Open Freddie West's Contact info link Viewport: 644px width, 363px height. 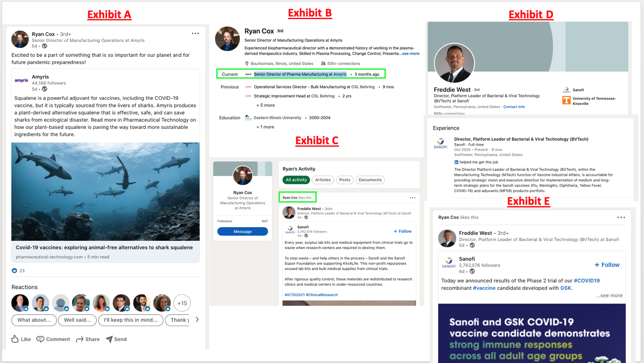point(514,107)
